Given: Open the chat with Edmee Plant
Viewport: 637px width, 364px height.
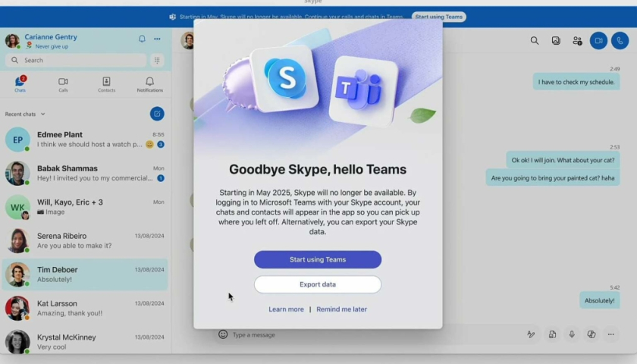Looking at the screenshot, I should click(x=85, y=140).
